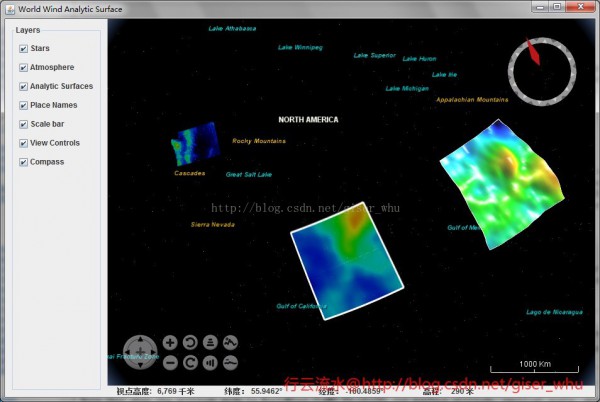The height and width of the screenshot is (402, 600).
Task: Toggle the Stars layer checkbox
Action: [x=23, y=49]
